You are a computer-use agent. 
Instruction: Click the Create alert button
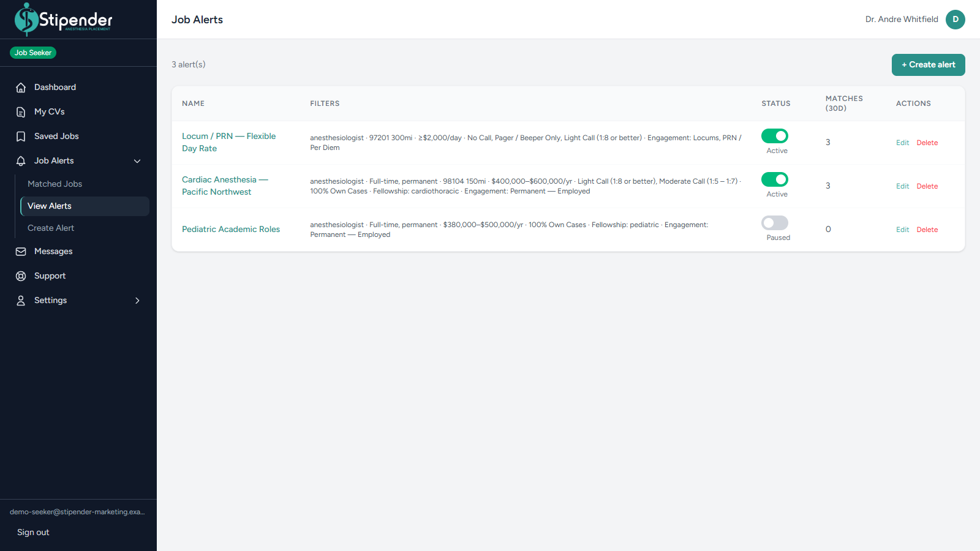point(928,65)
